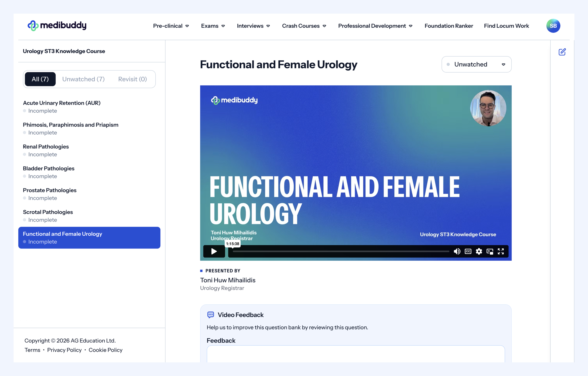Viewport: 588px width, 376px height.
Task: Click the medibuddy logo
Action: click(57, 25)
